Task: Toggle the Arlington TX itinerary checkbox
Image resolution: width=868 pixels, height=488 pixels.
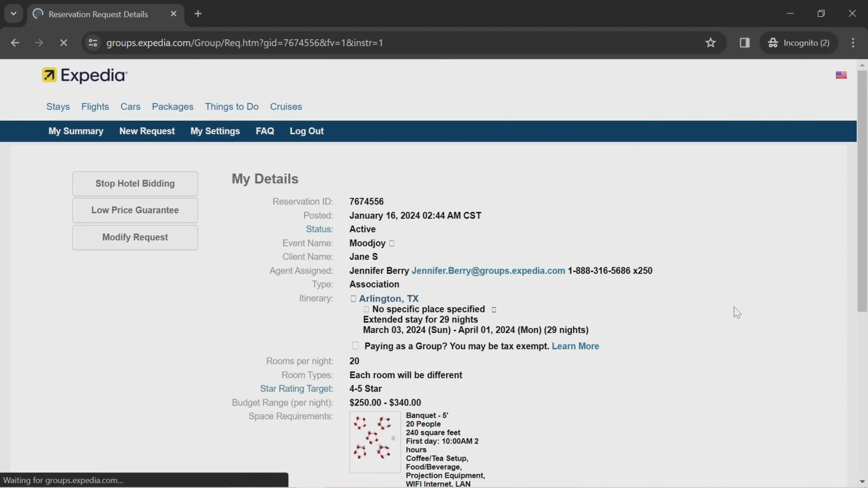Action: 352,298
